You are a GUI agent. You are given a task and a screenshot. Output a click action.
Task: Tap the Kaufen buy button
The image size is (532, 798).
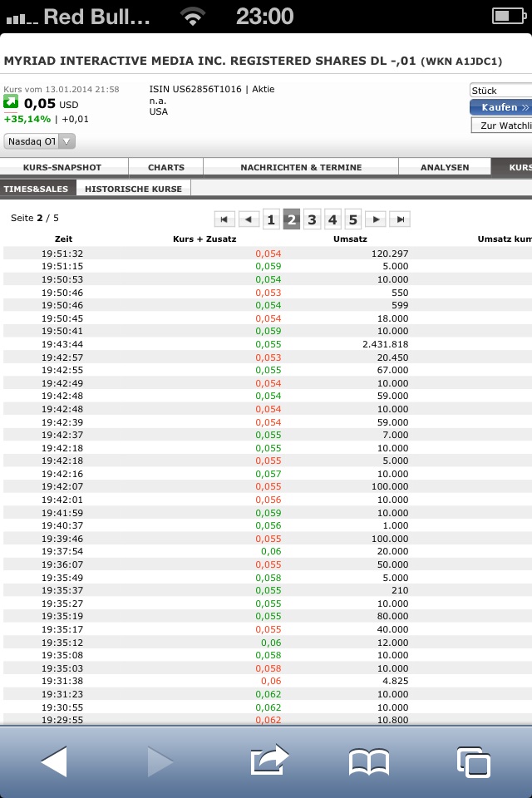[x=501, y=107]
